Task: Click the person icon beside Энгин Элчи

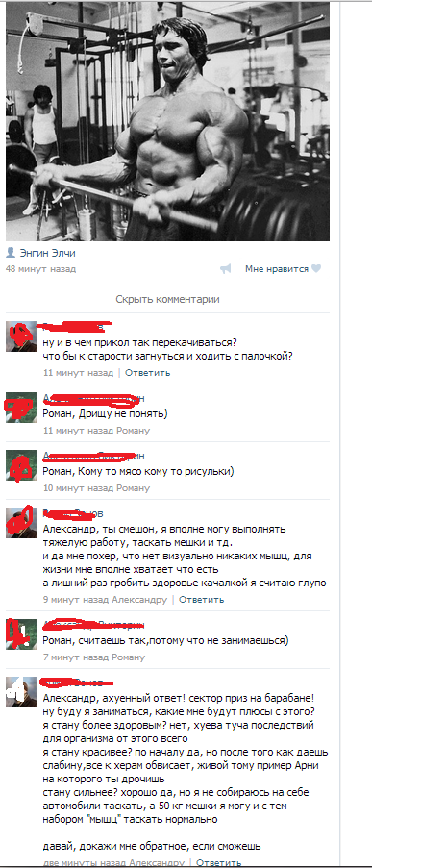Action: (x=10, y=253)
